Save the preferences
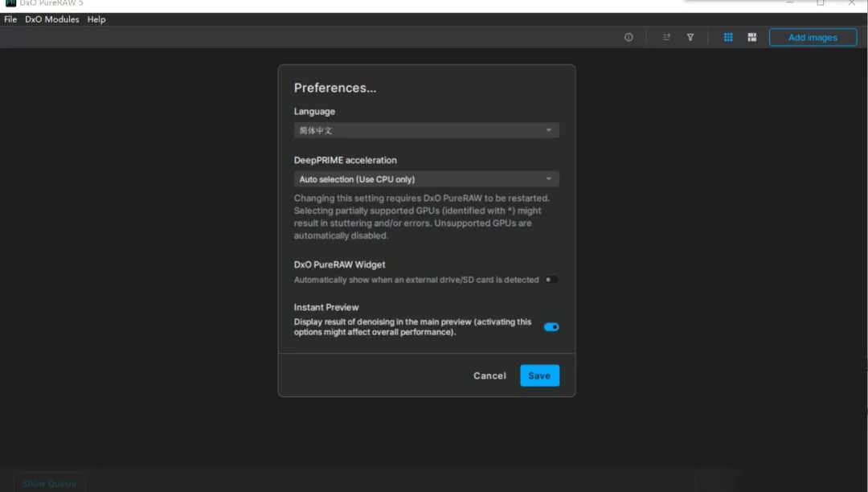 (539, 375)
